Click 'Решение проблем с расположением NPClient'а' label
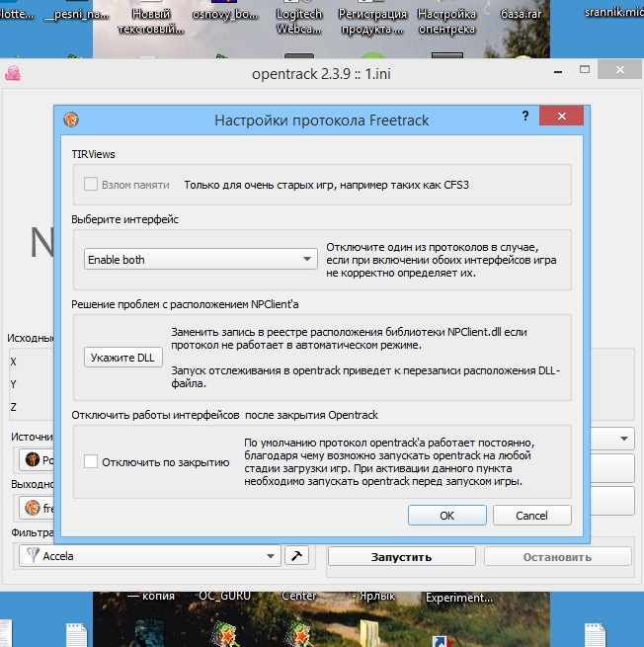Viewport: 644px width, 647px height. [185, 304]
